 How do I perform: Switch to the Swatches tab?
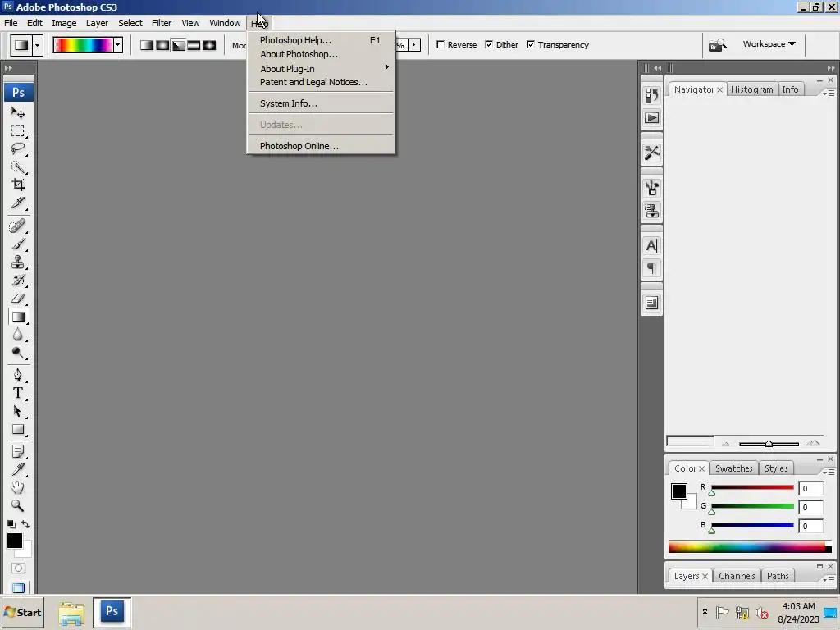point(734,468)
